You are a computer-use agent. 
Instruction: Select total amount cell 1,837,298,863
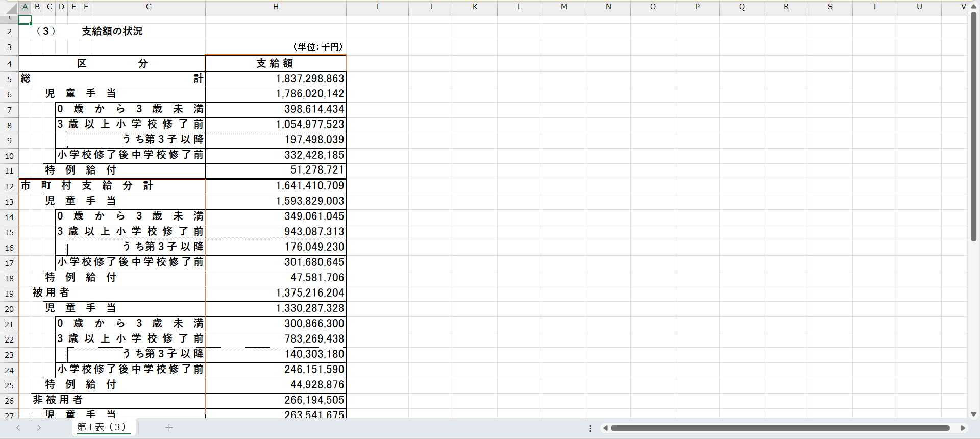(276, 79)
